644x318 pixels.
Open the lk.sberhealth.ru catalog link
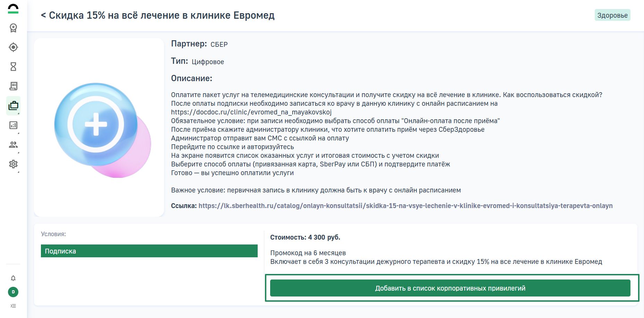pos(405,206)
